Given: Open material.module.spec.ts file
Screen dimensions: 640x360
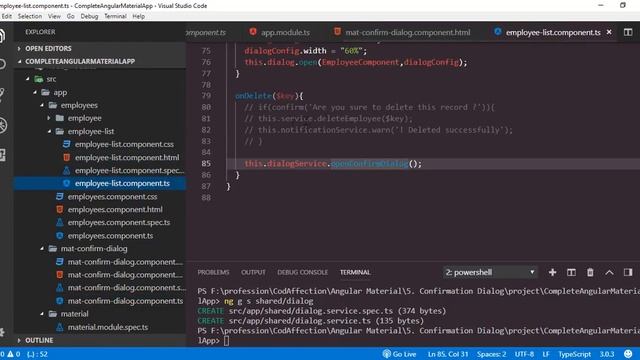Looking at the screenshot, I should pyautogui.click(x=108, y=327).
